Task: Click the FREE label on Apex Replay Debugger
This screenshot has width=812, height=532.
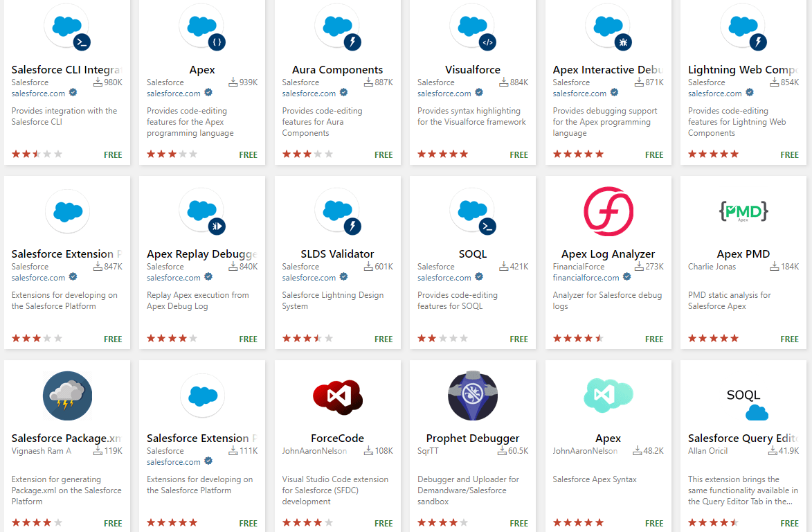Action: [248, 339]
